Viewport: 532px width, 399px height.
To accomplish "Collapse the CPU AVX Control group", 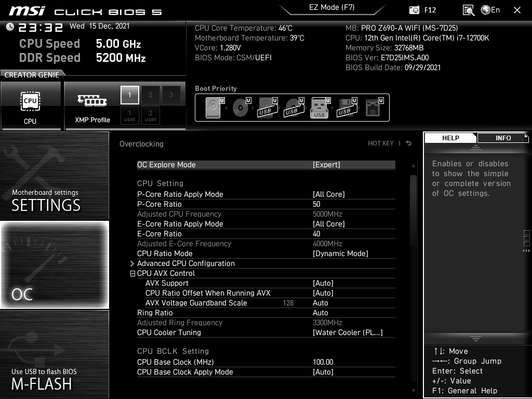I will tap(132, 273).
